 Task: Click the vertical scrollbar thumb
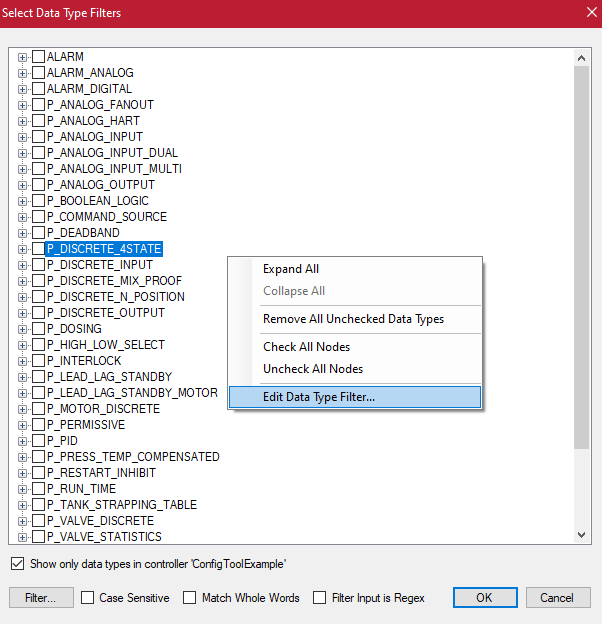click(581, 257)
